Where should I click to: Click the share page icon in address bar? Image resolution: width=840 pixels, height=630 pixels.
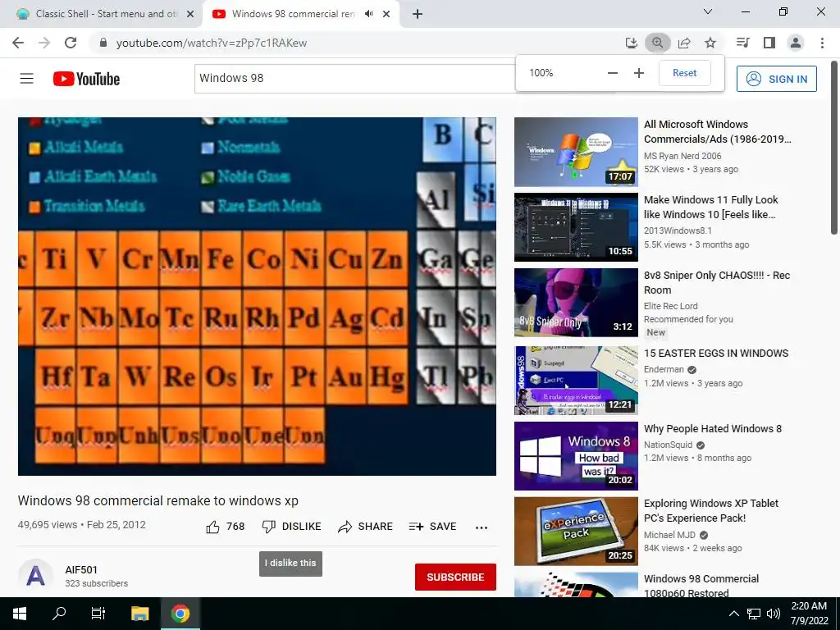(x=684, y=43)
